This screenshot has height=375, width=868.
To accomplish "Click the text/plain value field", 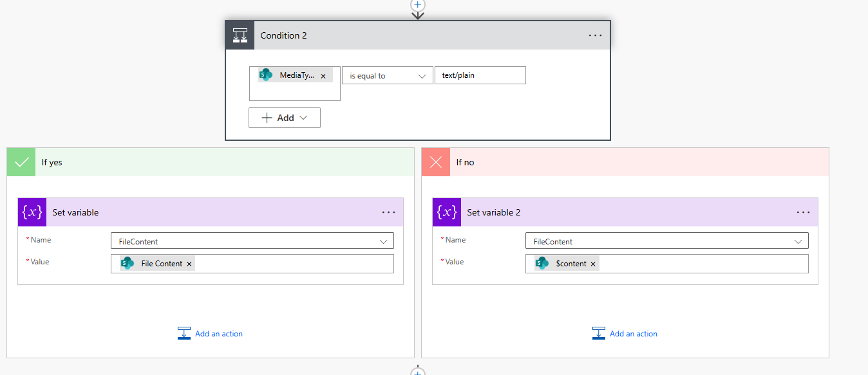I will [x=480, y=75].
